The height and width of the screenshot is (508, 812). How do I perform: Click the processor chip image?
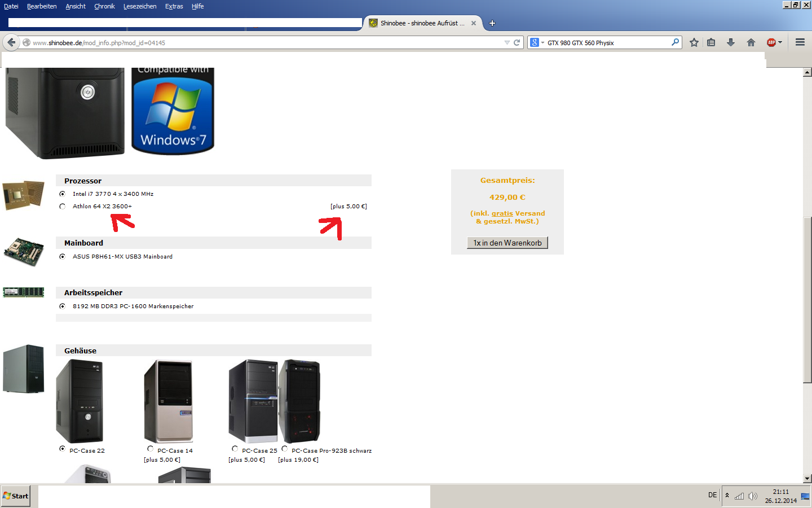click(x=24, y=195)
